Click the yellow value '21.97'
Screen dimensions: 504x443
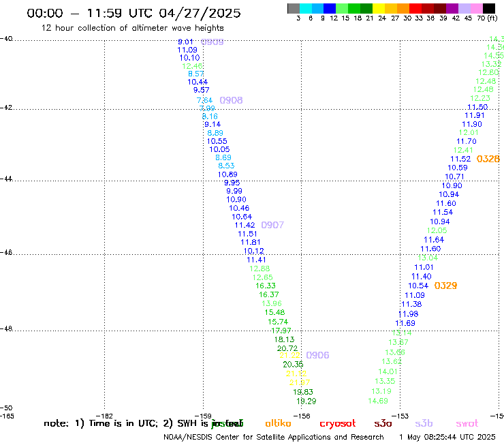pyautogui.click(x=300, y=382)
